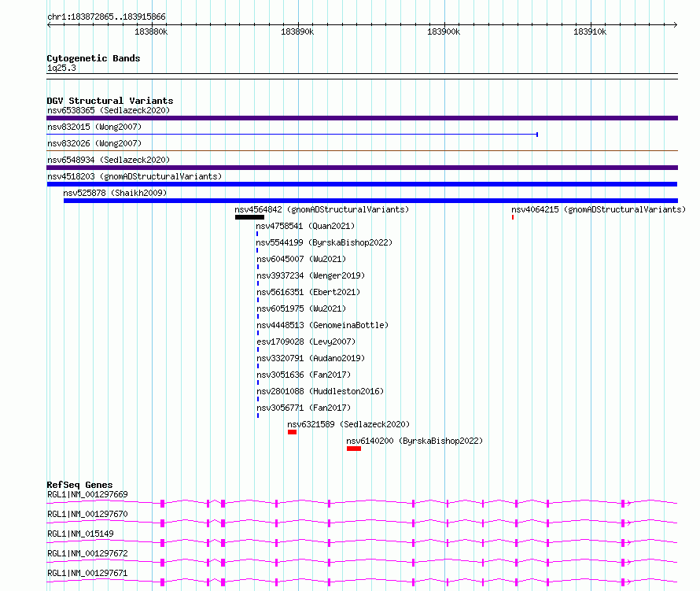Select the nsv525878 (Shaikh2009) blue bar

click(370, 201)
